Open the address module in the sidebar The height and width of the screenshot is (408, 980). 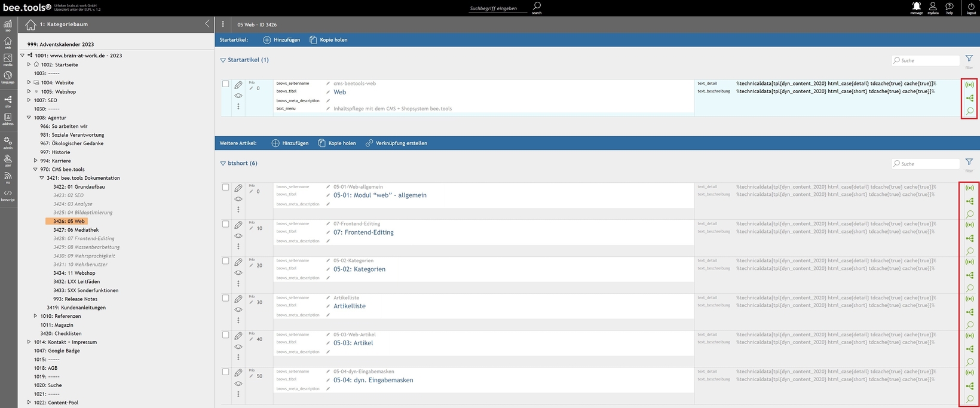(8, 119)
